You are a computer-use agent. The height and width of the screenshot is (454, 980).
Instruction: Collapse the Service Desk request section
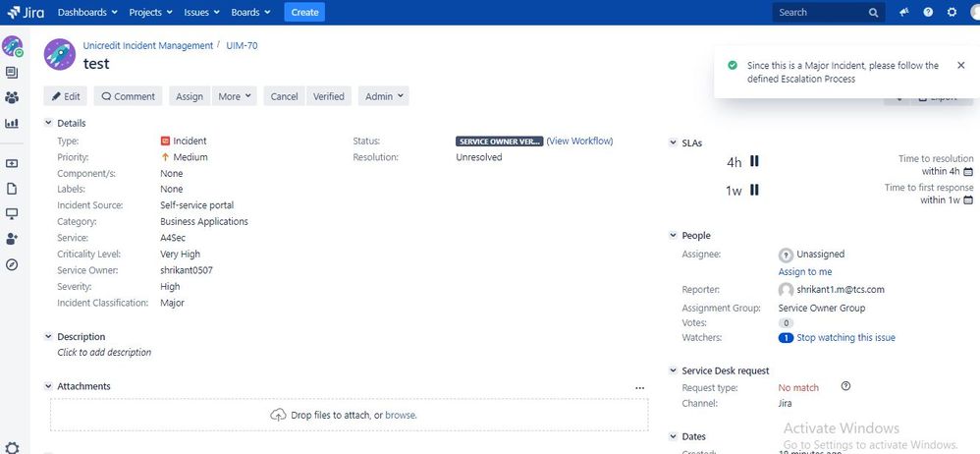673,370
